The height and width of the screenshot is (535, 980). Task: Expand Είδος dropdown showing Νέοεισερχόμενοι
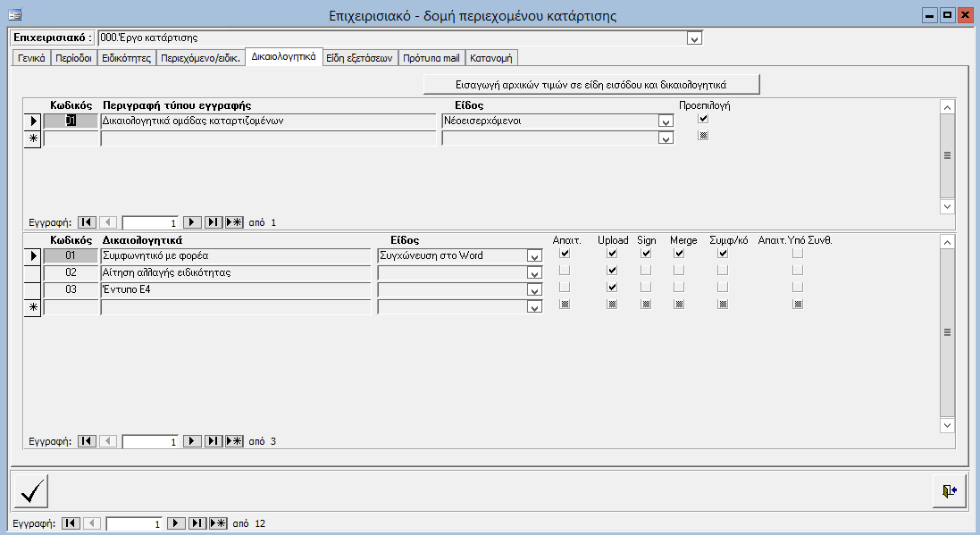[x=665, y=121]
